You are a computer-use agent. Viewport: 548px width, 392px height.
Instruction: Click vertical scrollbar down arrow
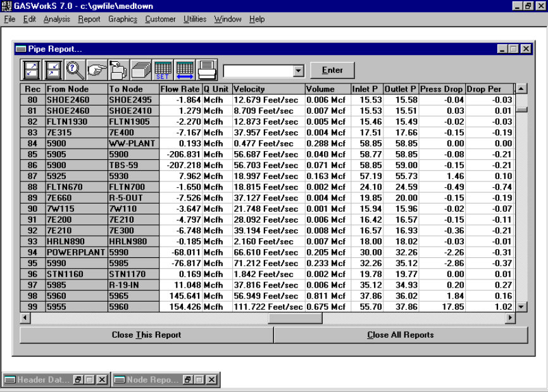[521, 307]
